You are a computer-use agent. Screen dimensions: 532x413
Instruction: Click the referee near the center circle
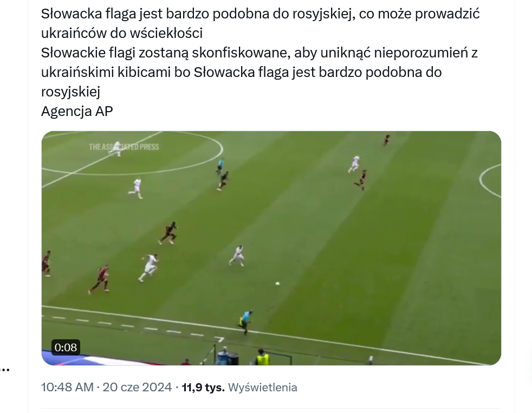point(220,166)
